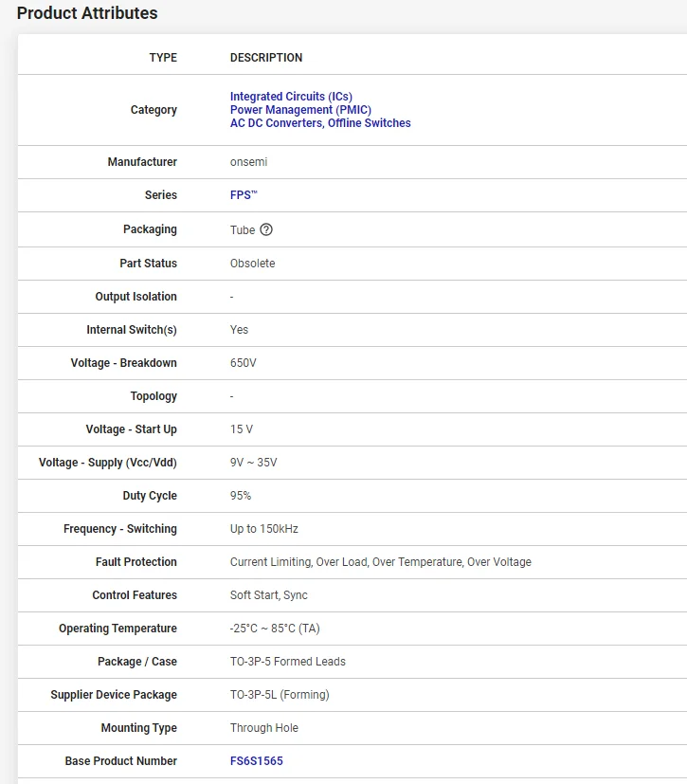Image resolution: width=687 pixels, height=784 pixels.
Task: Click the TYPE column header
Action: click(163, 58)
